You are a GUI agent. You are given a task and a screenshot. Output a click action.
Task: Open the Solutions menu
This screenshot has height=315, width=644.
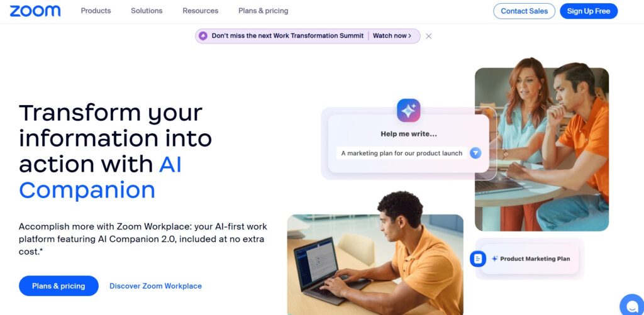(x=147, y=11)
